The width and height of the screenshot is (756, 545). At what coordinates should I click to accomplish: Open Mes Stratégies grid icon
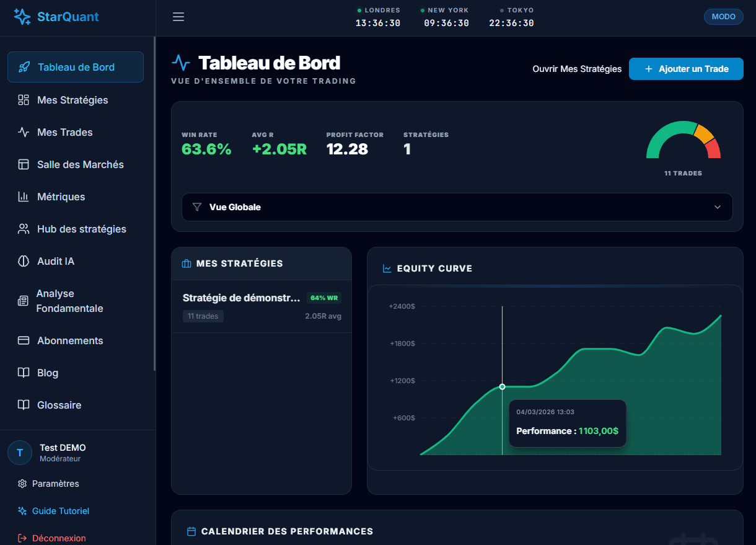point(24,100)
